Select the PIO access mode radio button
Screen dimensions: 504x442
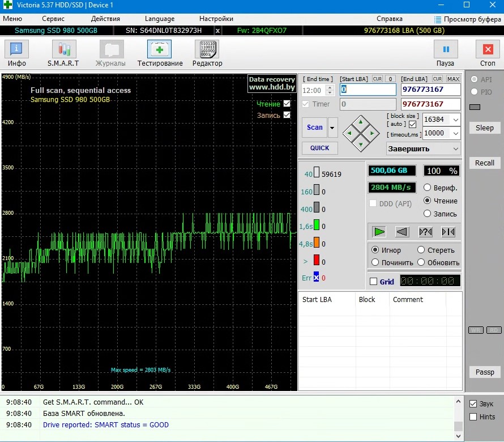tap(474, 92)
